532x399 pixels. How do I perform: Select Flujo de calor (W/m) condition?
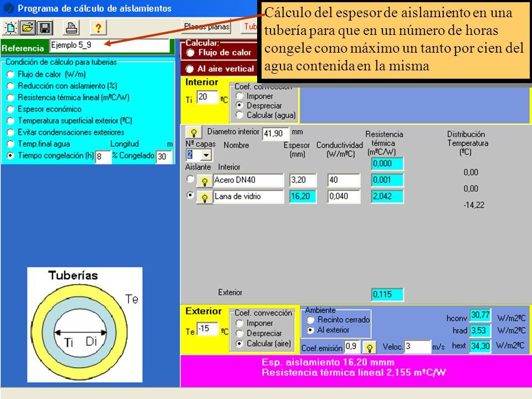tap(11, 74)
